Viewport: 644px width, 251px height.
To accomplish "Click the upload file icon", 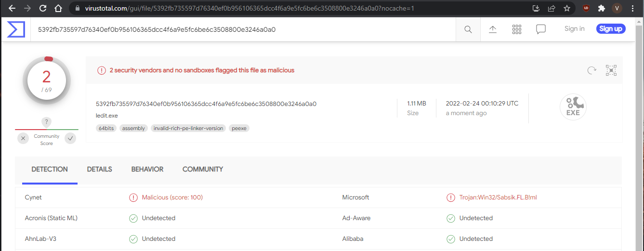I will point(493,29).
